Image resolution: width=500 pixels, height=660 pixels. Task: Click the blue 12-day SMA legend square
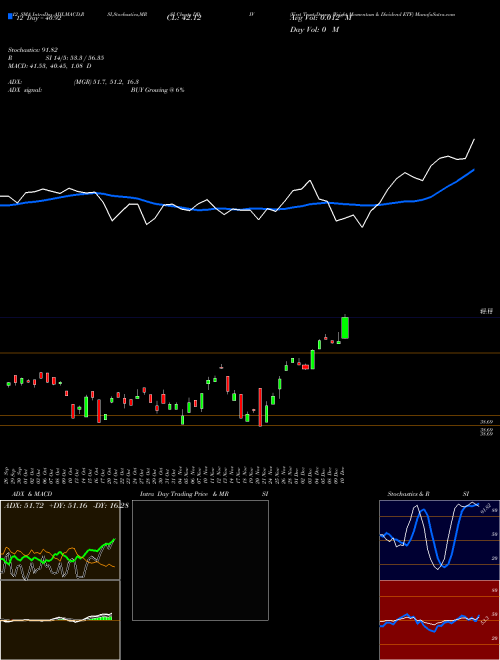(10, 16)
